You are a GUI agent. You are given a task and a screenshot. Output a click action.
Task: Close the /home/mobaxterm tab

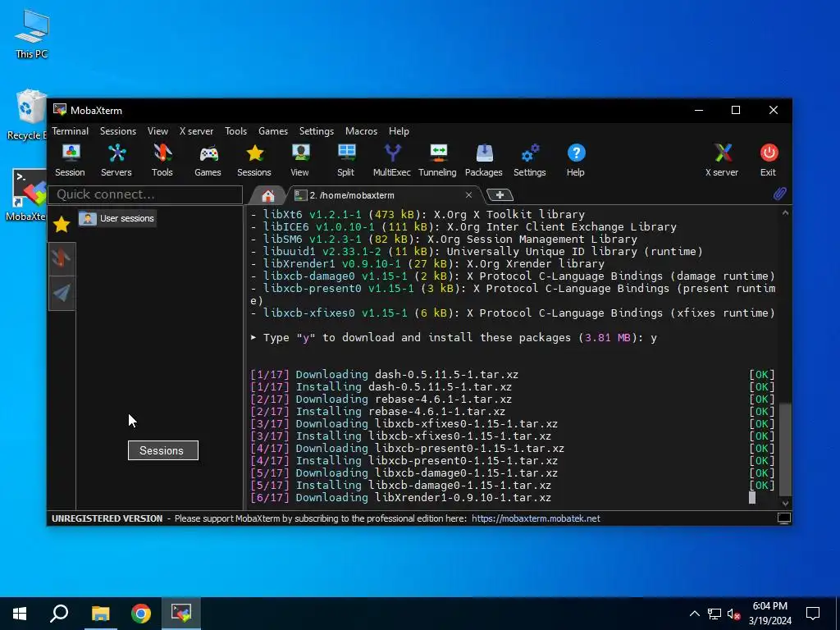[468, 195]
